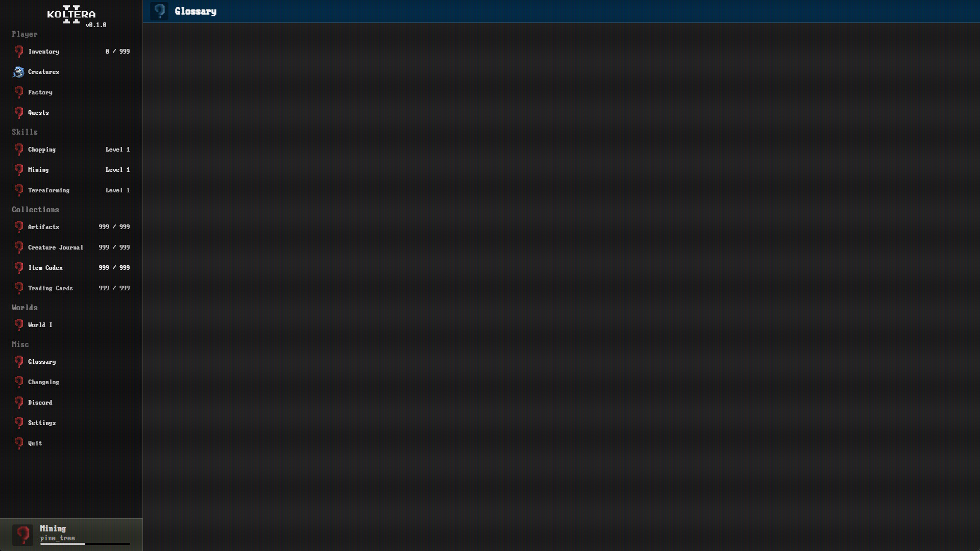The image size is (980, 551).
Task: Open Quests via its icon
Action: click(x=19, y=113)
